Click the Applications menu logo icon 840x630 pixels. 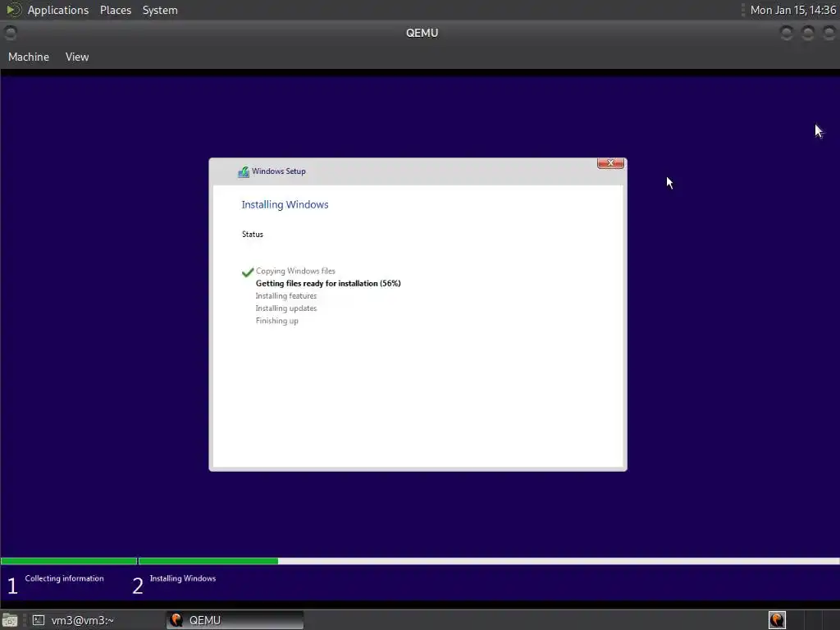point(13,10)
